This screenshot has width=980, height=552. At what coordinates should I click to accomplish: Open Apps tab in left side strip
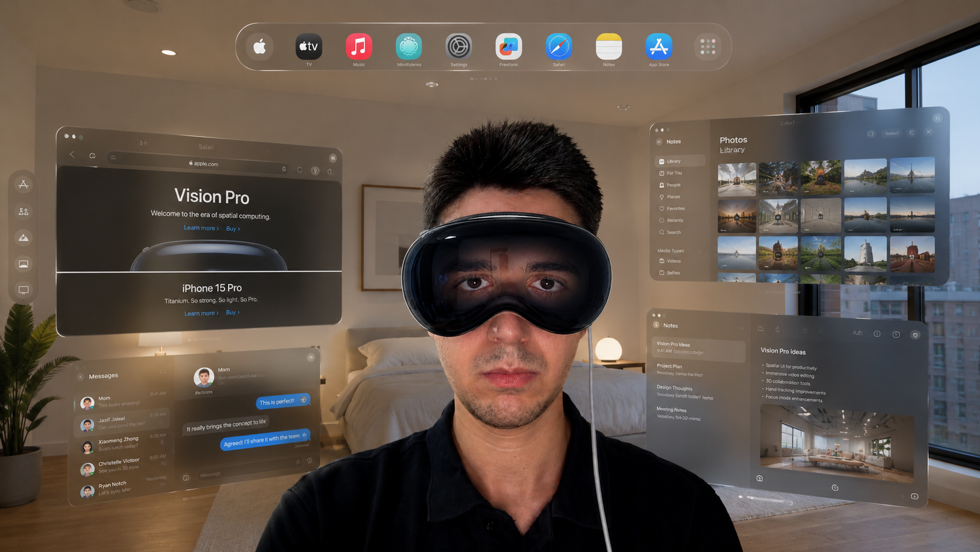[23, 184]
